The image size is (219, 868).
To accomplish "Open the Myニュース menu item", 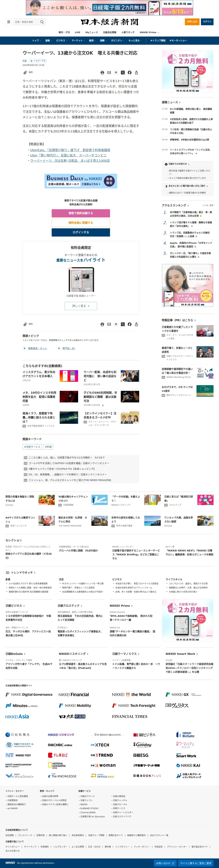I will tap(92, 32).
